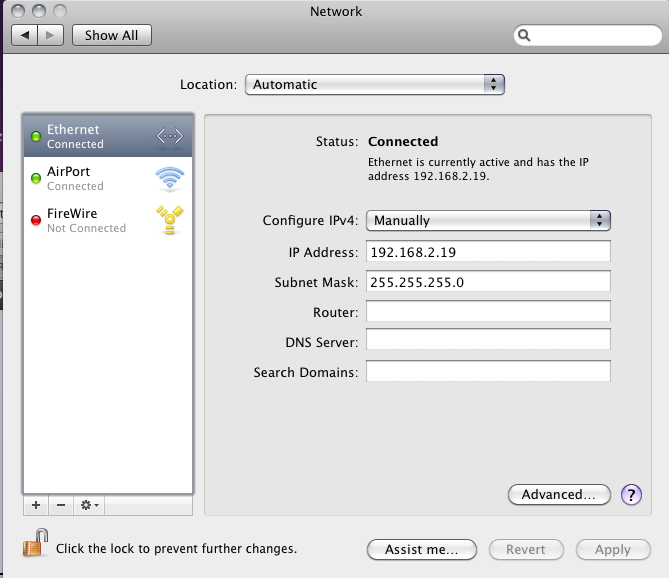The image size is (669, 578).
Task: Click the 'Ethernet is currently active' description text
Action: pyautogui.click(x=478, y=169)
